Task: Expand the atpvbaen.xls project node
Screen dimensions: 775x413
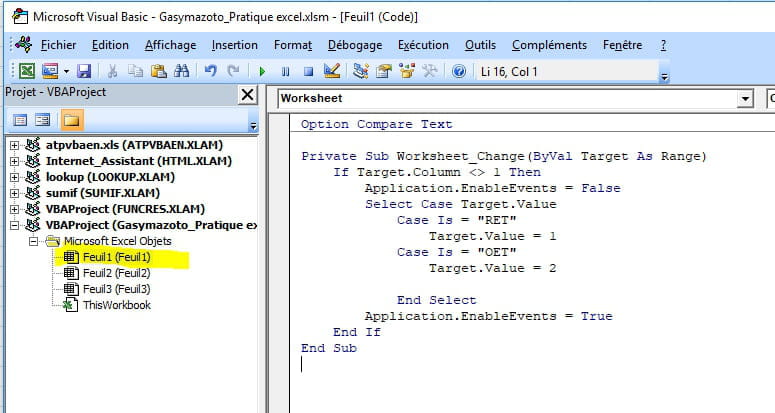Action: tap(14, 145)
